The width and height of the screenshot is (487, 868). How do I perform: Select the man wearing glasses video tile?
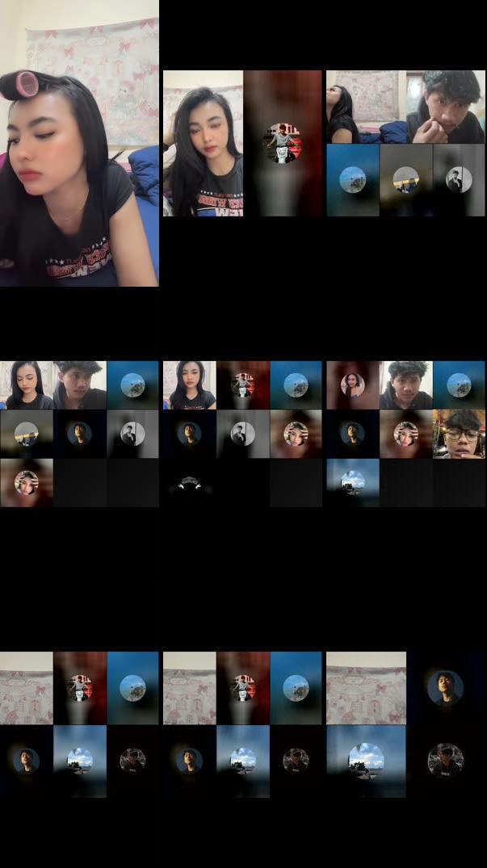pos(460,434)
